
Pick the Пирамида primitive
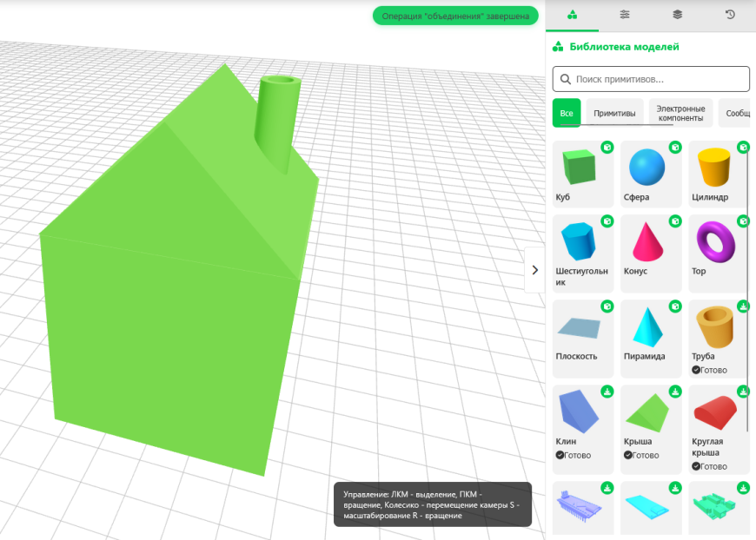[649, 331]
